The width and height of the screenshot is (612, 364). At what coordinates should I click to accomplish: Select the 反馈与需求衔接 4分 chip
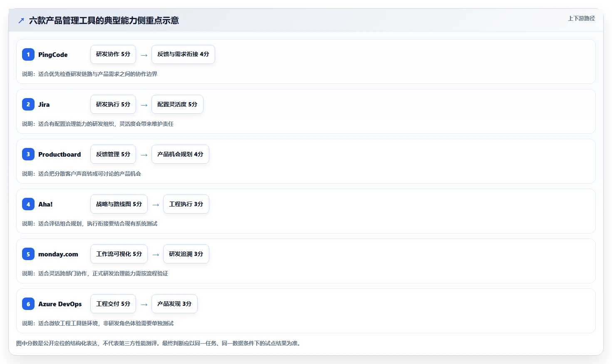pyautogui.click(x=183, y=54)
